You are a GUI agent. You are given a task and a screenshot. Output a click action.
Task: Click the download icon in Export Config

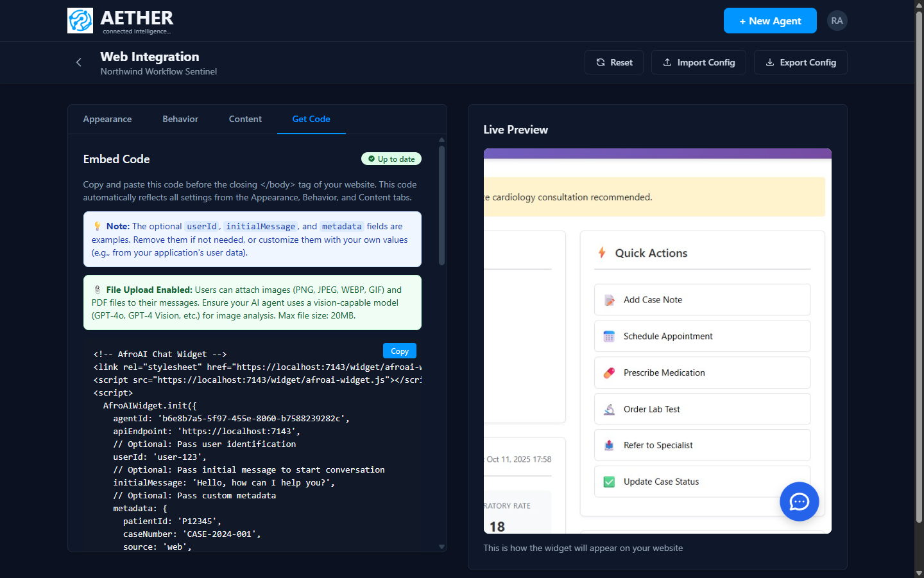770,62
